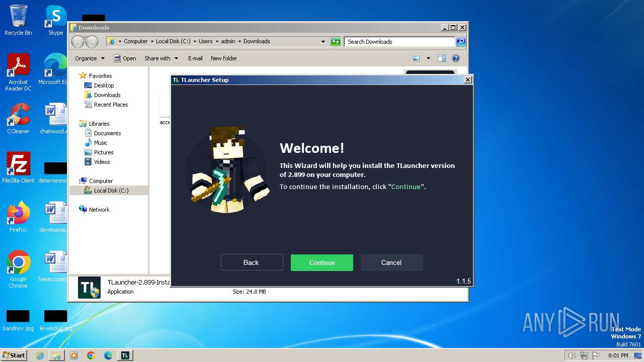The image size is (644, 362).
Task: Click the green Continue button
Action: (x=322, y=262)
